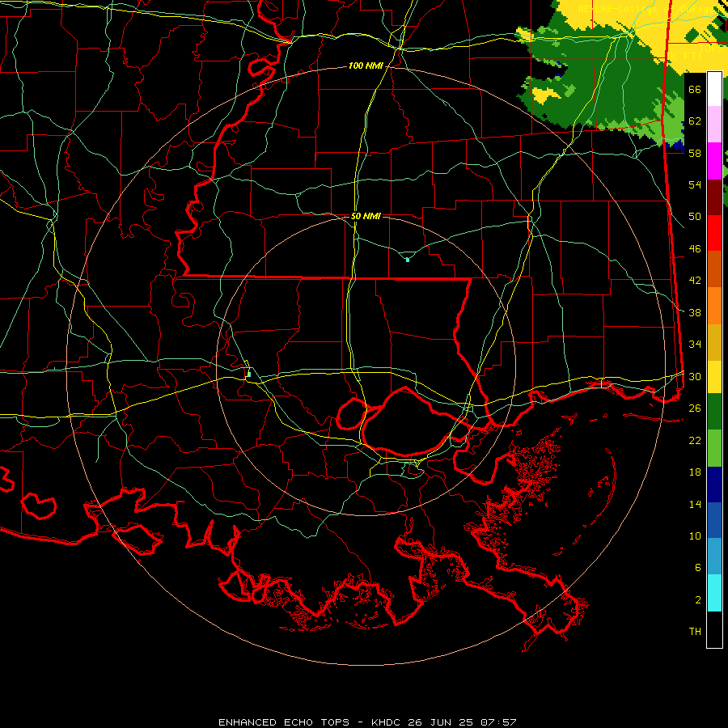Click the "26 JUN 25" date text
The image size is (728, 728).
[x=441, y=722]
